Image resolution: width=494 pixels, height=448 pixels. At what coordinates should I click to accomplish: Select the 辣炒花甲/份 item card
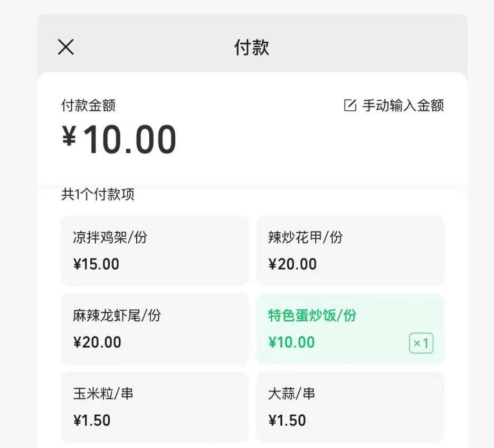click(x=350, y=251)
